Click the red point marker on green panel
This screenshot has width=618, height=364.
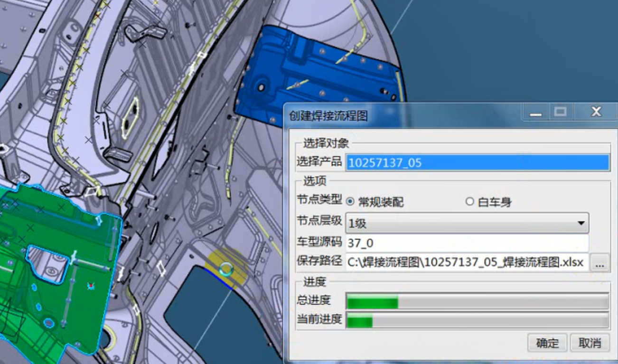[91, 286]
